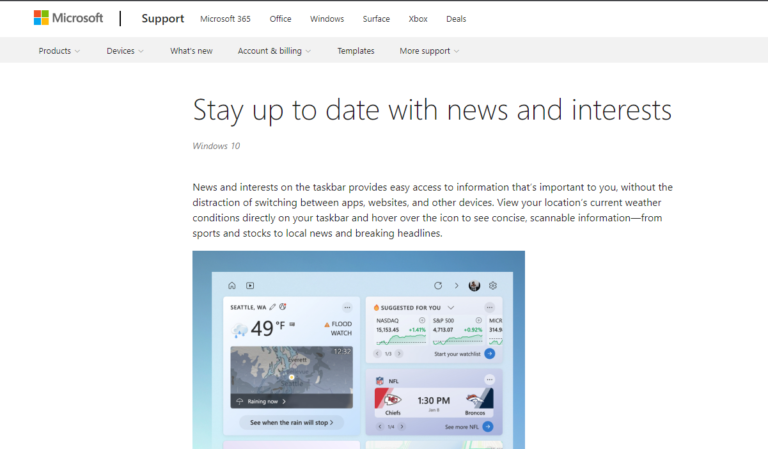Image resolution: width=768 pixels, height=449 pixels.
Task: Click the Chiefs team logo
Action: 392,400
